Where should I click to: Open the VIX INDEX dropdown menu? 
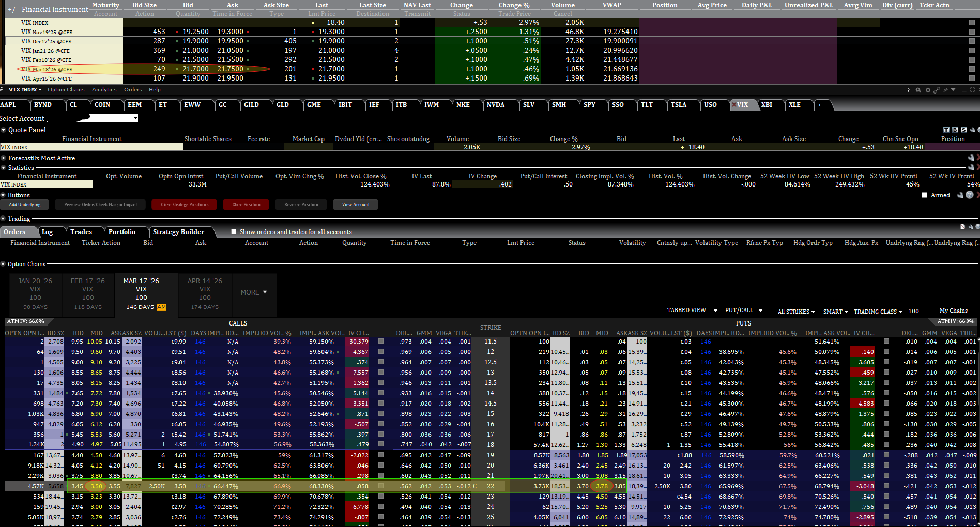pyautogui.click(x=25, y=90)
